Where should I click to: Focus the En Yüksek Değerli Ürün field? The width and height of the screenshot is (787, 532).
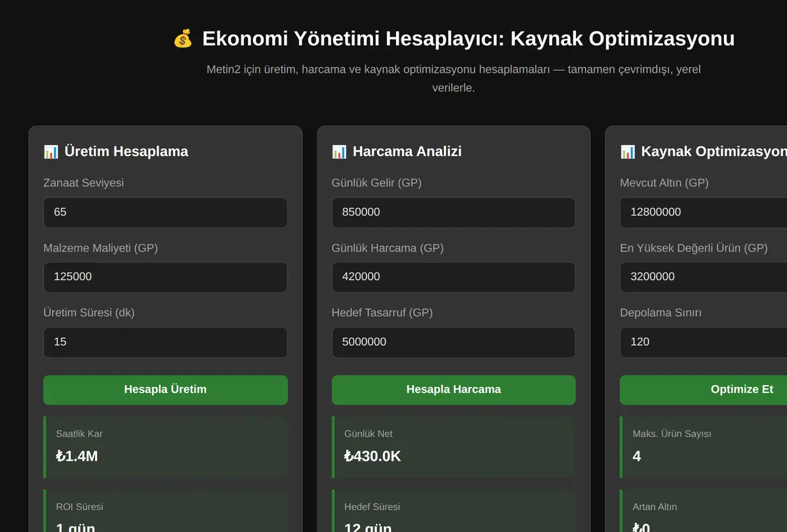pos(703,277)
